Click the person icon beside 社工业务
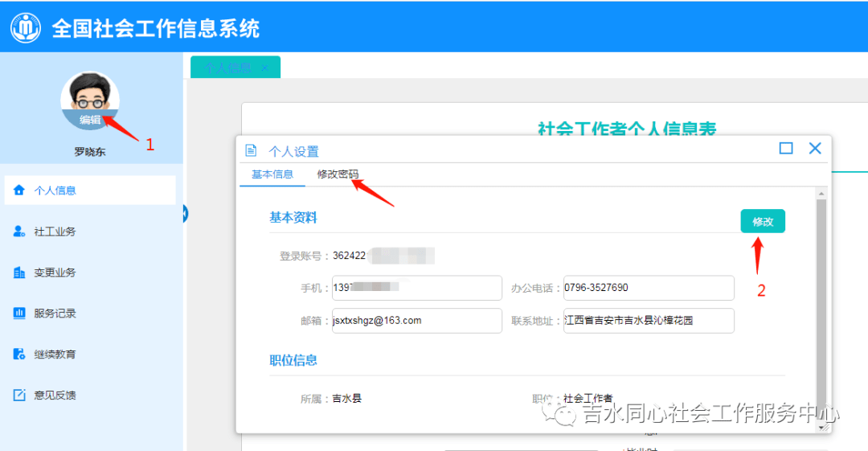868x451 pixels. [x=18, y=232]
